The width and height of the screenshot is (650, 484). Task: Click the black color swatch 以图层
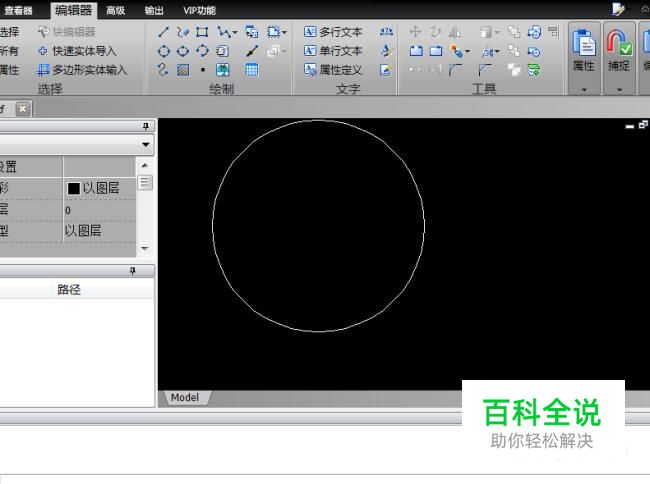coord(74,188)
